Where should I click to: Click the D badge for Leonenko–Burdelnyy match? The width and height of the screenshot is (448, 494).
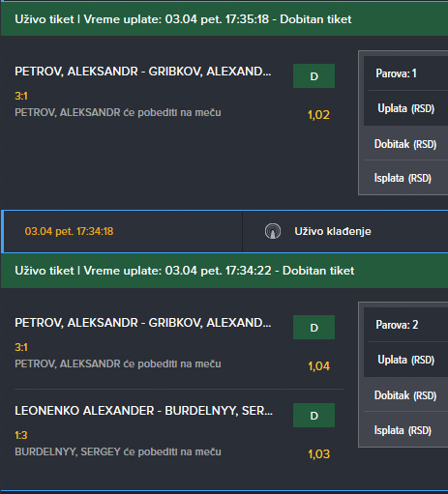coord(314,416)
